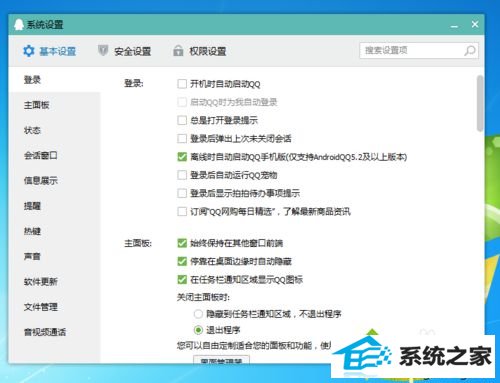Viewport: 500px width, 383px height.
Task: Minimize the 系统设置 window
Action: (454, 25)
